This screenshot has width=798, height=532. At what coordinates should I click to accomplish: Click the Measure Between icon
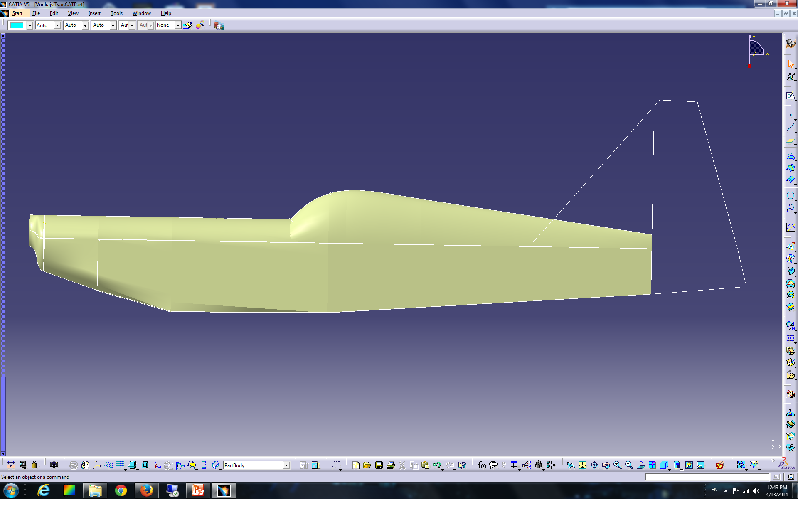coord(11,465)
